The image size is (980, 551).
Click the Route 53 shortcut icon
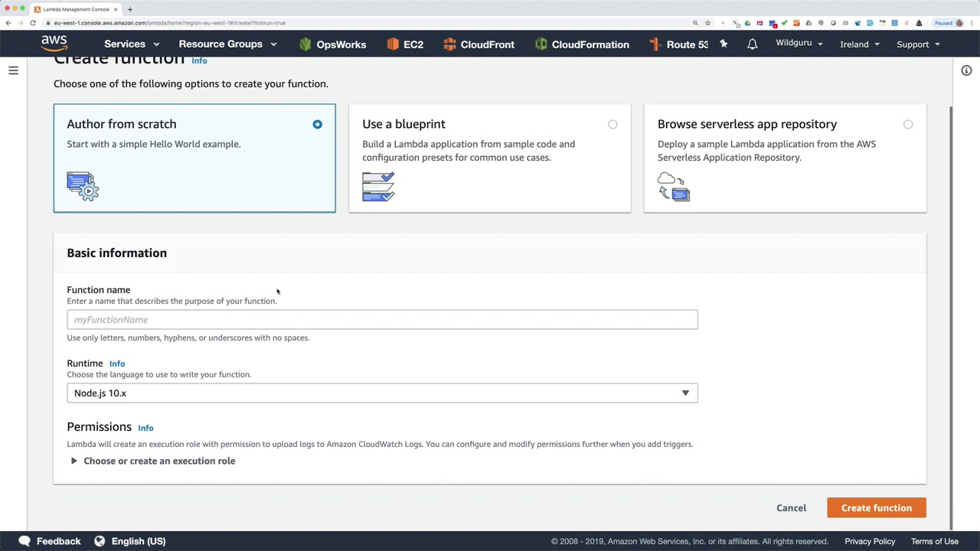pyautogui.click(x=655, y=44)
